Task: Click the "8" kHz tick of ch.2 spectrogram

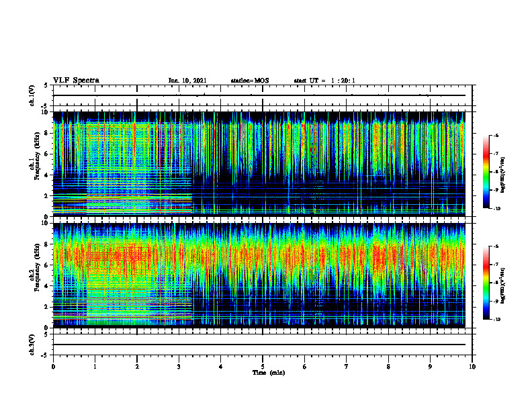Action: pos(46,244)
